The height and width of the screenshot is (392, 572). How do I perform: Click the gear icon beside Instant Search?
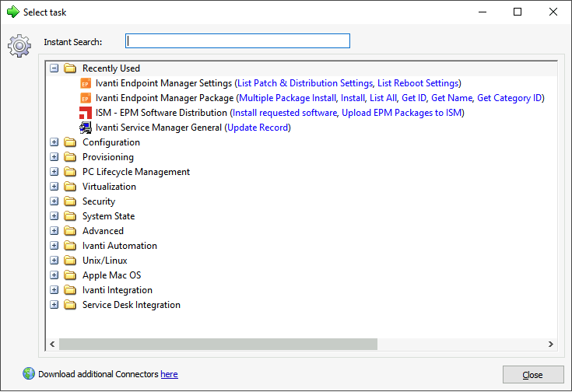pyautogui.click(x=19, y=46)
